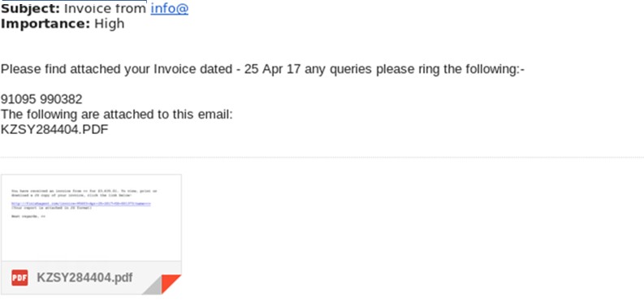This screenshot has width=644, height=303.
Task: Click the orange folded corner of attachment
Action: 170,283
